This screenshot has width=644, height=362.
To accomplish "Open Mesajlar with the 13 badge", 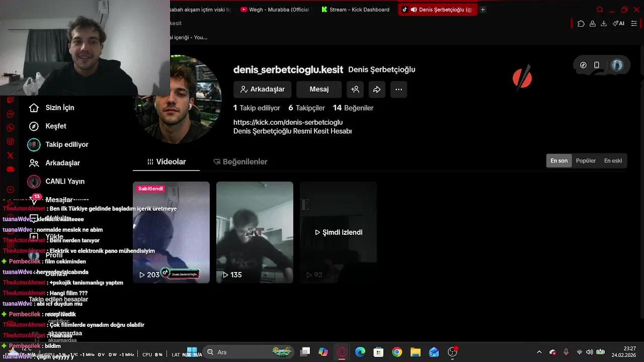I will (52, 200).
